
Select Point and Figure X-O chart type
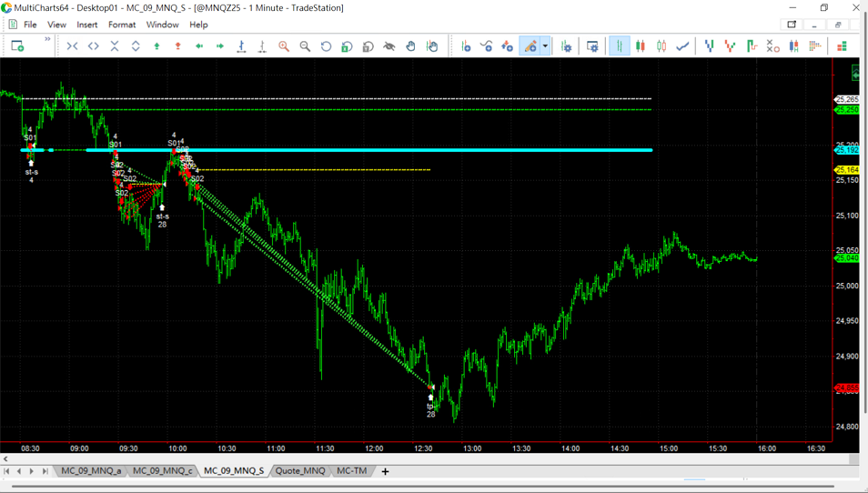point(772,46)
